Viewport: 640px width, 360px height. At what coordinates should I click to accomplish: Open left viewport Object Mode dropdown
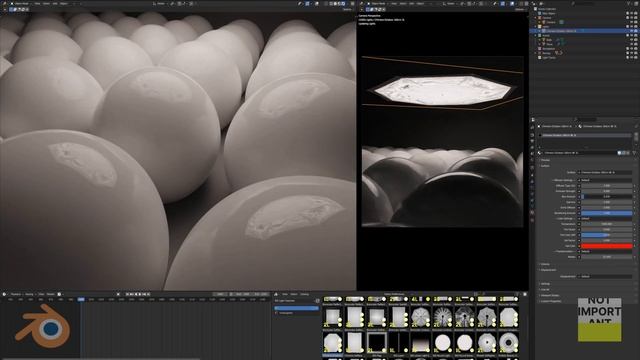[x=21, y=3]
